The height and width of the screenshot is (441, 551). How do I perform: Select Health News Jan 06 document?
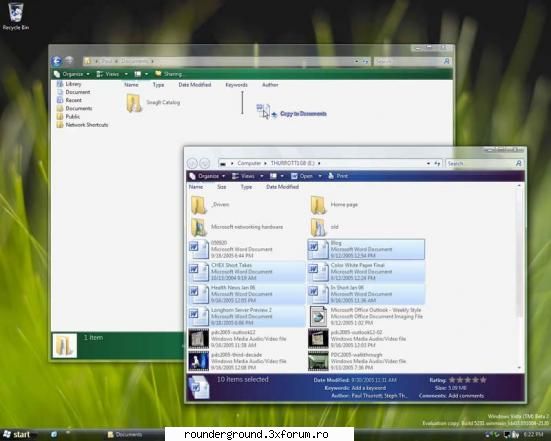[x=247, y=294]
